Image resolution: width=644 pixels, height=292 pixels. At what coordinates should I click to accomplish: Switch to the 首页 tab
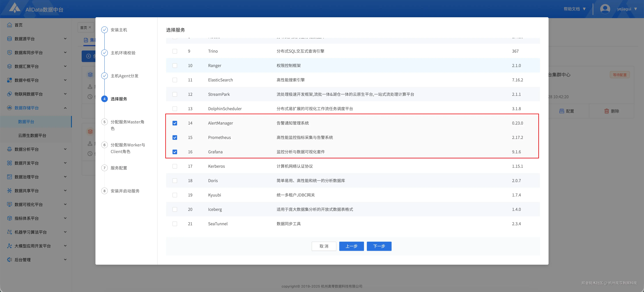(x=84, y=27)
